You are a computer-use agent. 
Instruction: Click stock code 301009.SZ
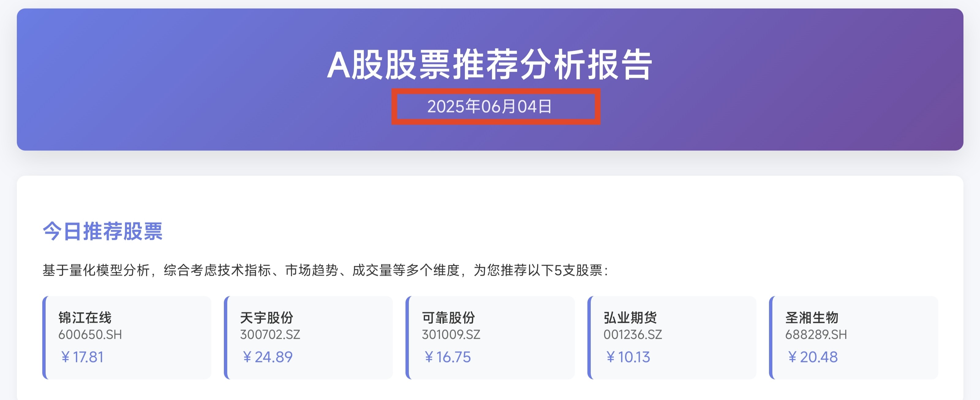[x=451, y=334]
